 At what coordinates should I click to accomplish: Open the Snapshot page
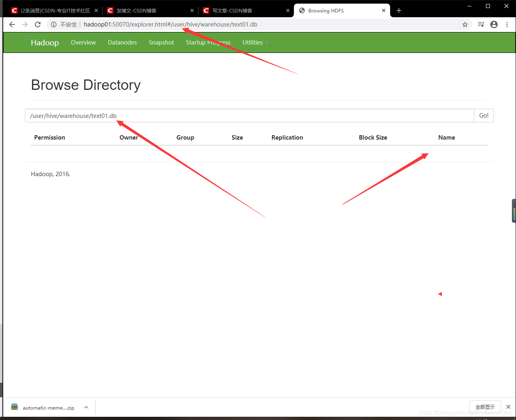pos(161,43)
